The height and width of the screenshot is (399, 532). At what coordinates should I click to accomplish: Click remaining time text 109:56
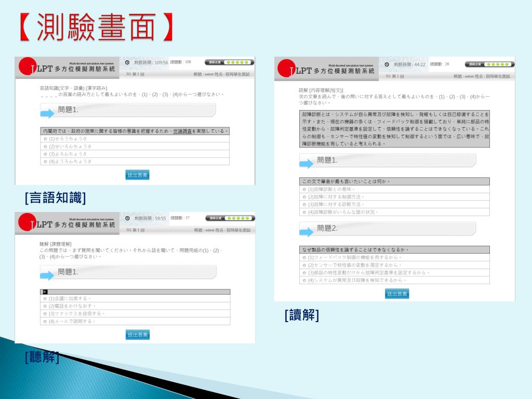(151, 62)
